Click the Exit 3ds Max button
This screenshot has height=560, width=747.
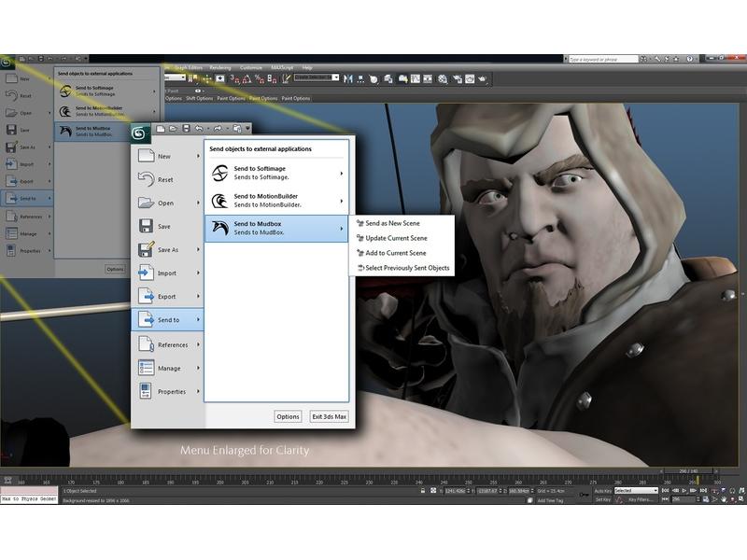[x=329, y=416]
